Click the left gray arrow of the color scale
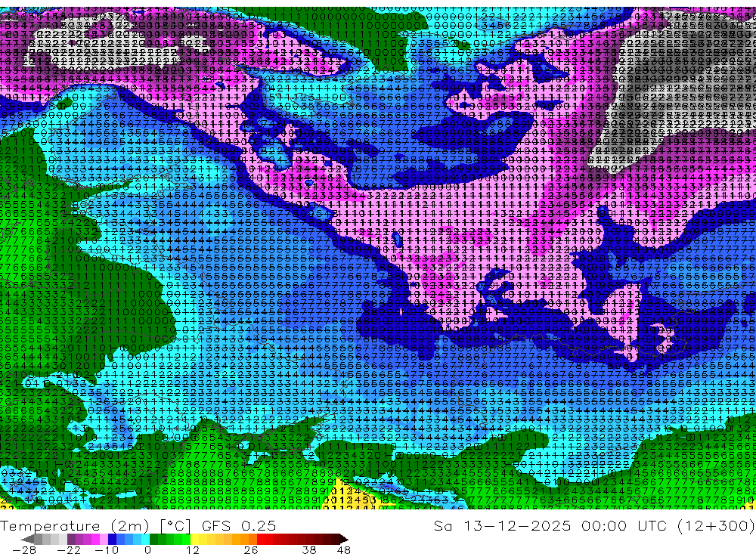The width and height of the screenshot is (756, 554). [27, 539]
